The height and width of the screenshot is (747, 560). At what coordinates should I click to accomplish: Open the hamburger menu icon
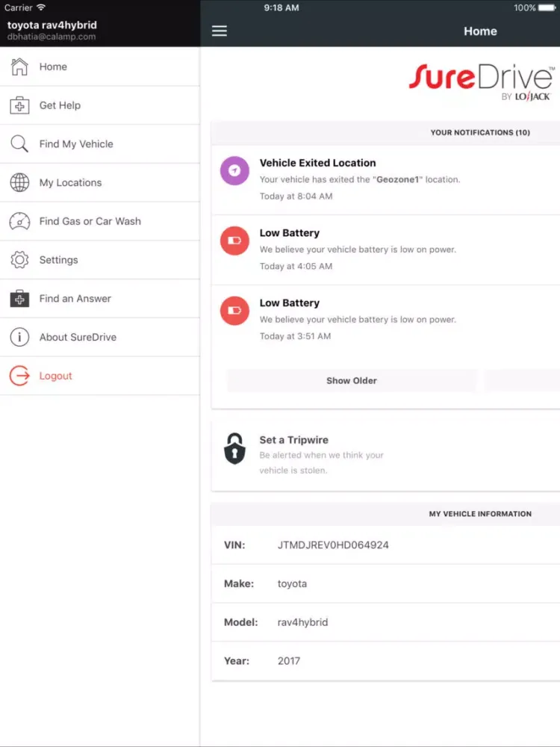click(x=219, y=31)
